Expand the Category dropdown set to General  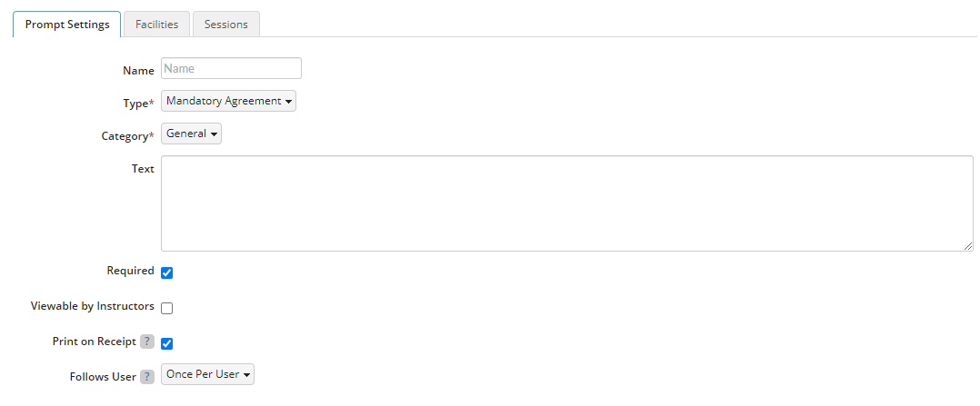point(191,134)
